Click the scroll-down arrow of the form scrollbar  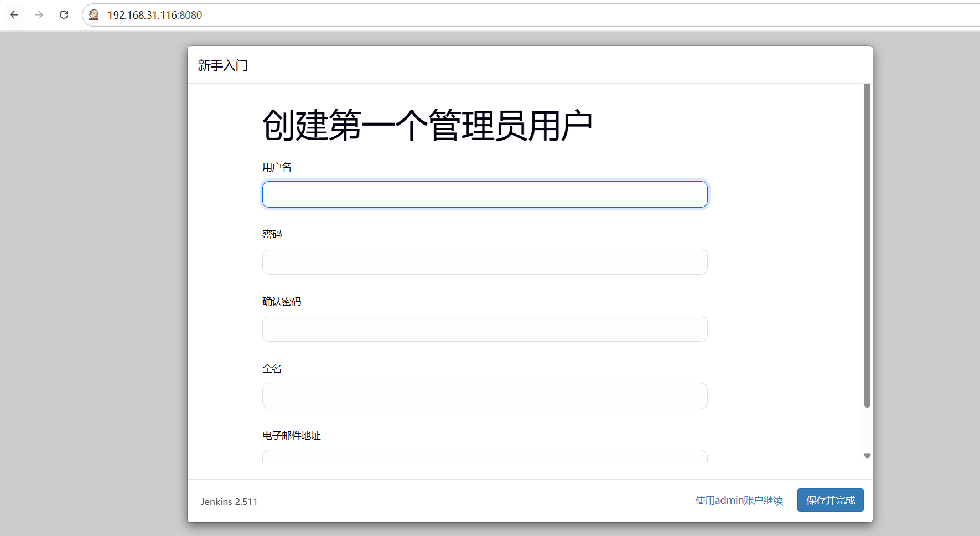867,456
